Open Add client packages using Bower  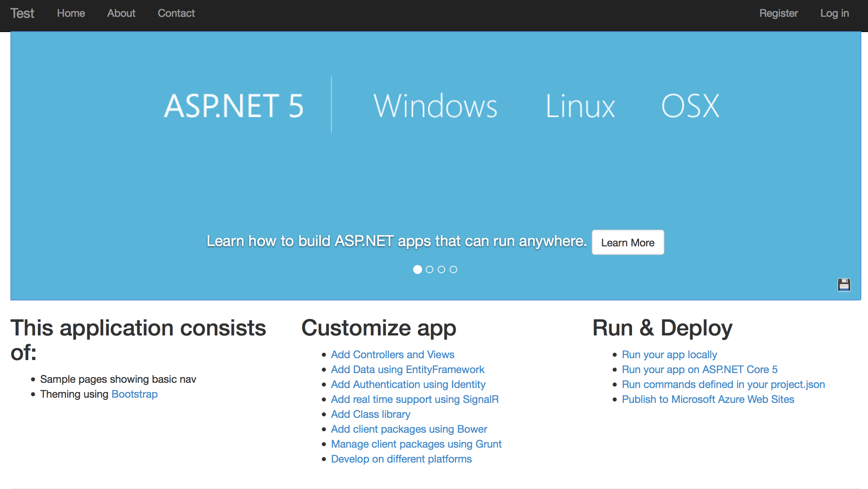coord(409,429)
